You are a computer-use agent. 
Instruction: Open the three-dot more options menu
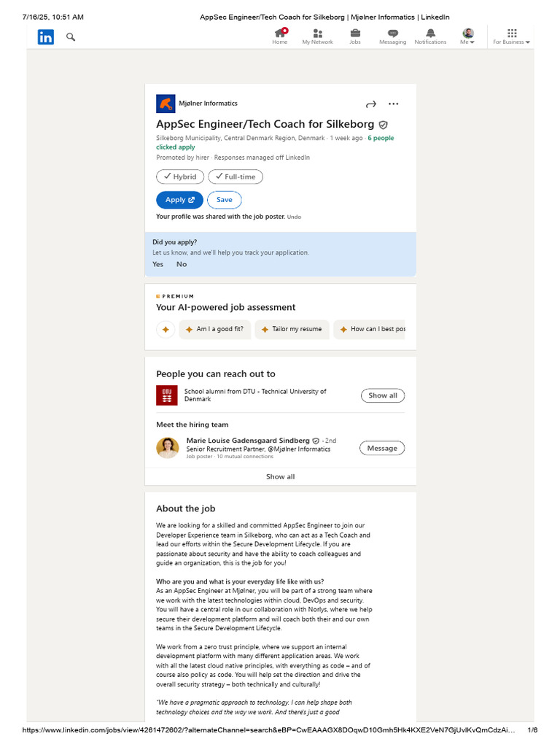pyautogui.click(x=394, y=104)
